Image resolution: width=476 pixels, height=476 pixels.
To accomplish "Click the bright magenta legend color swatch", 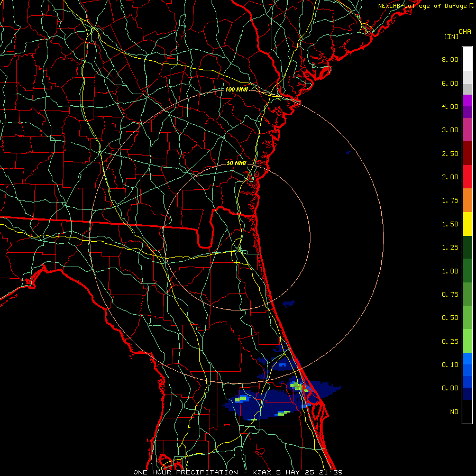I will pos(467,100).
